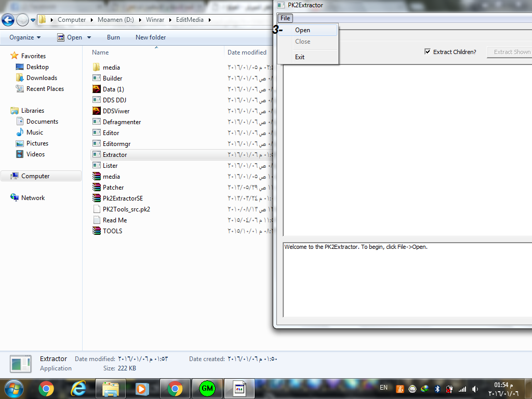Click the Moamen (D:) breadcrumb
This screenshot has width=532, height=399.
pos(116,20)
